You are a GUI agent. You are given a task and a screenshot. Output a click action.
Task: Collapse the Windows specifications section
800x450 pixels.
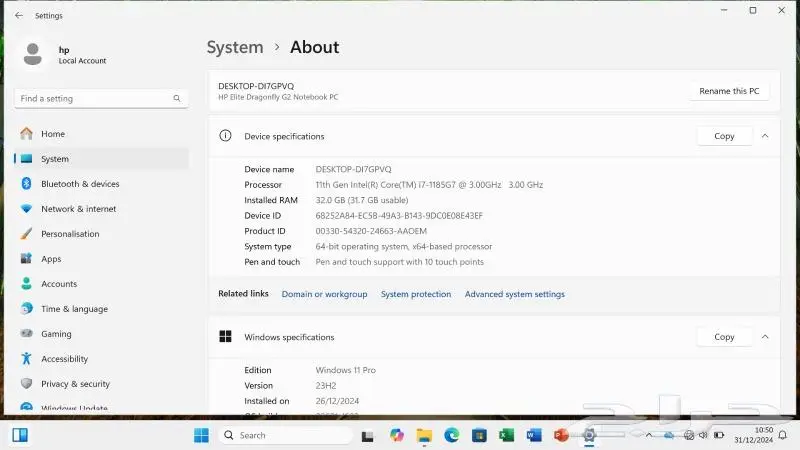pos(765,337)
